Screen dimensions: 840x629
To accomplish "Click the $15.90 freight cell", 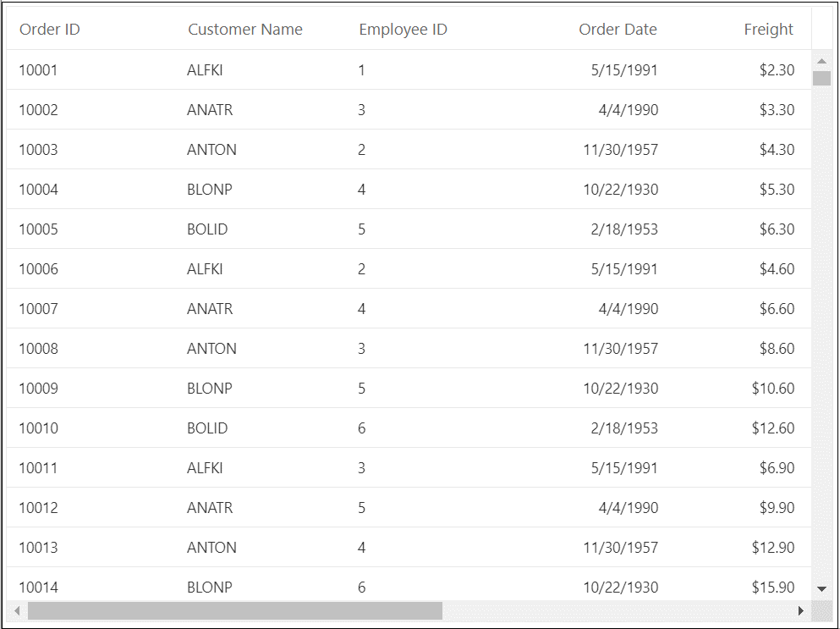I will (x=772, y=587).
